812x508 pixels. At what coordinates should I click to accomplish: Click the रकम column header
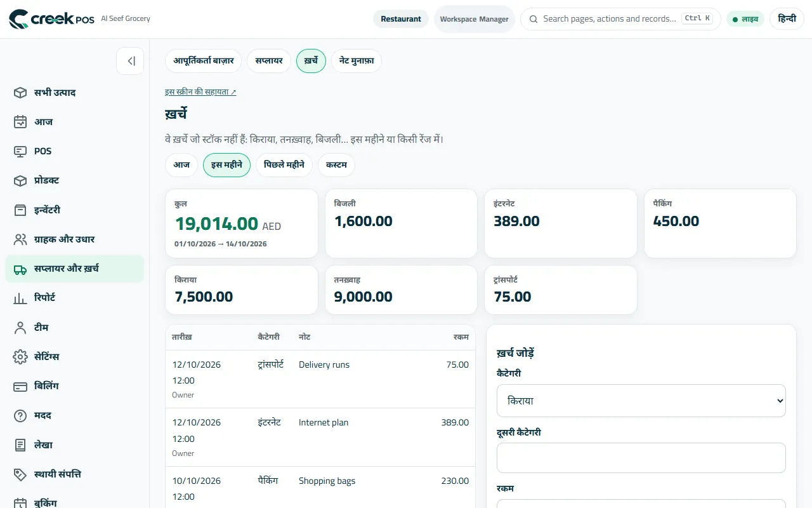coord(461,337)
